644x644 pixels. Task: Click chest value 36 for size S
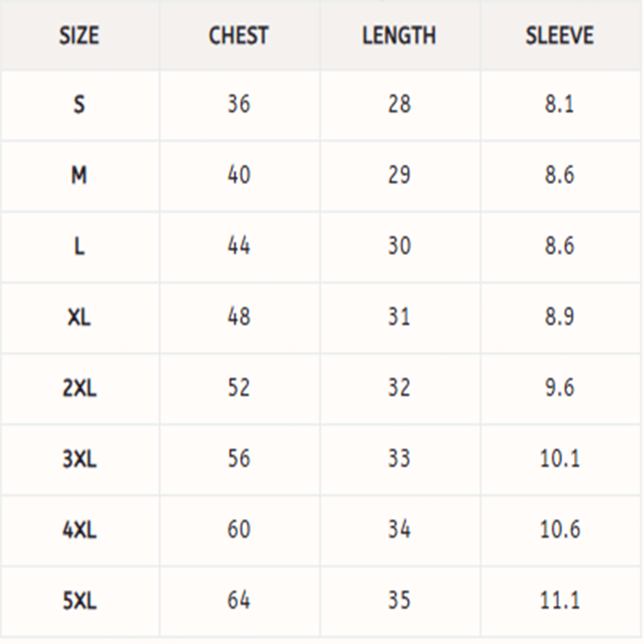coord(238,105)
